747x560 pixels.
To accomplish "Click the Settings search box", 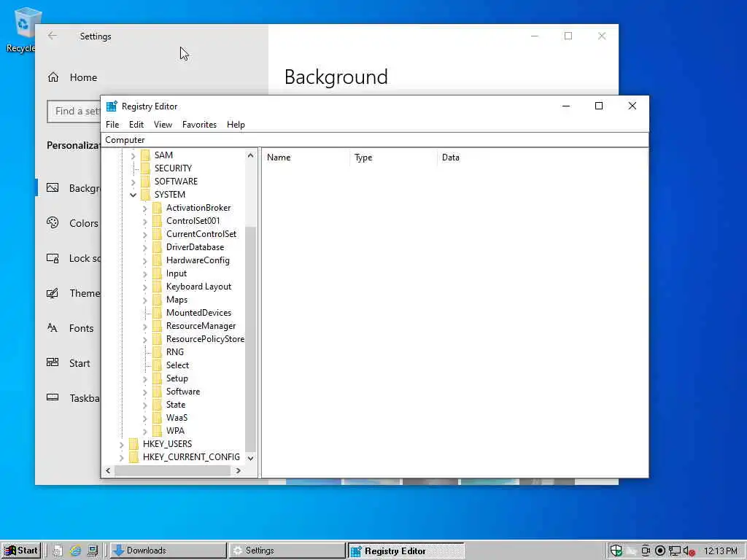I will (74, 112).
